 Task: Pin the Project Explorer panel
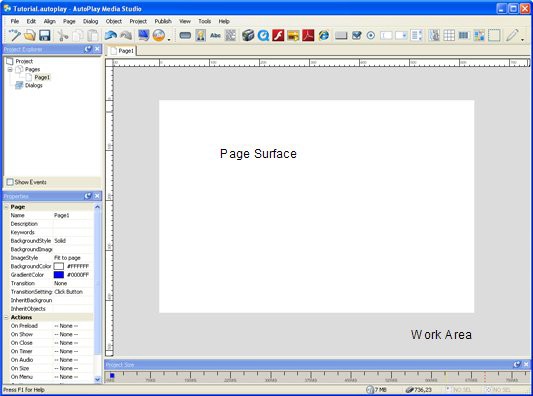pos(88,49)
